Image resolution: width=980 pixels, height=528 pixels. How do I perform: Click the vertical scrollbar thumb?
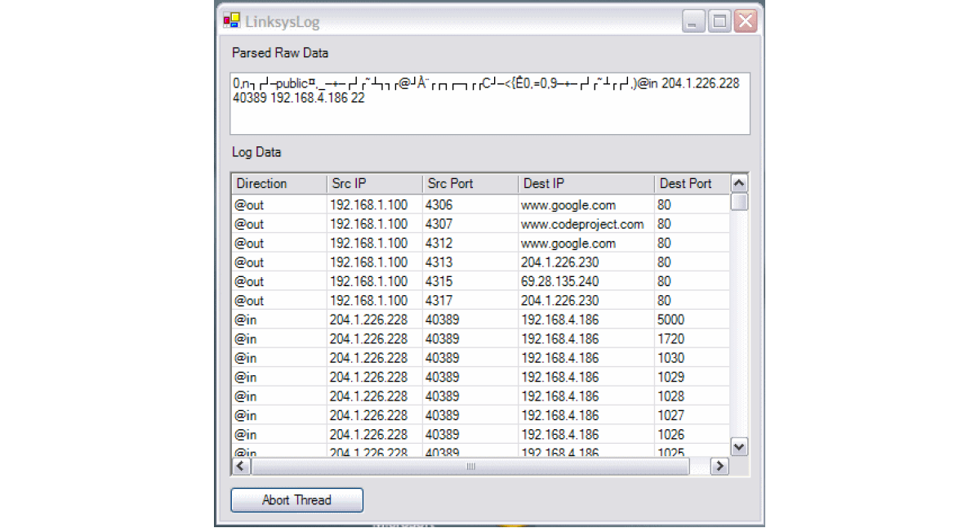[x=738, y=202]
